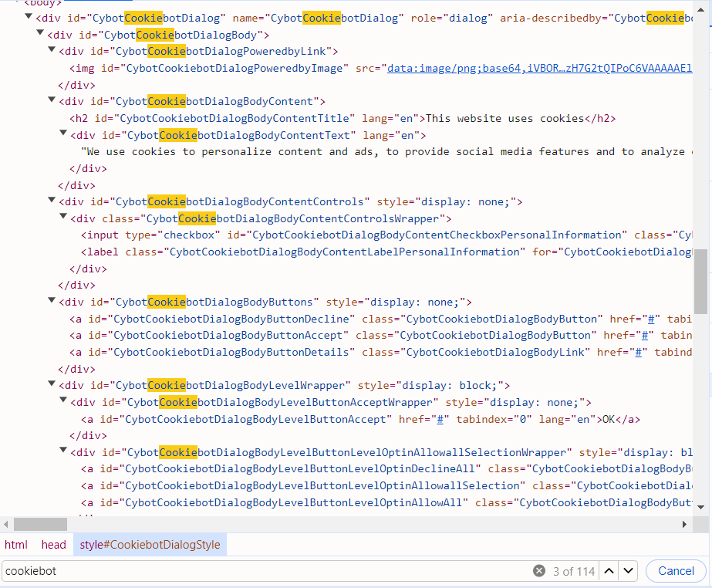The height and width of the screenshot is (588, 712).
Task: Select head in the breadcrumb bar
Action: point(54,545)
